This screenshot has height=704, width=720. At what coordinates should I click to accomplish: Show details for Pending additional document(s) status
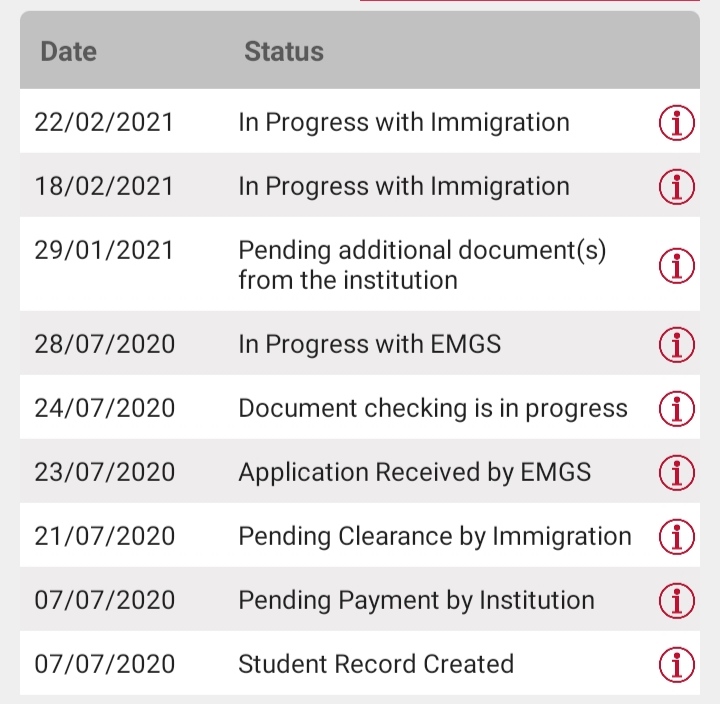(677, 265)
